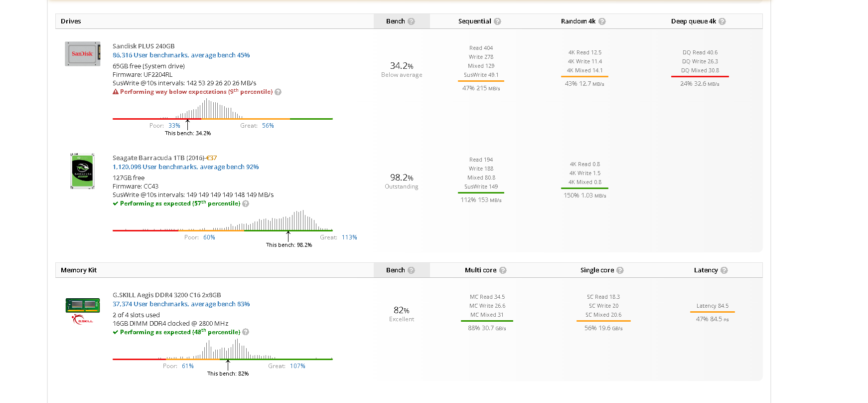Click the Sandisk 'SusWrite 49.1' value
The height and width of the screenshot is (403, 868).
tap(481, 75)
